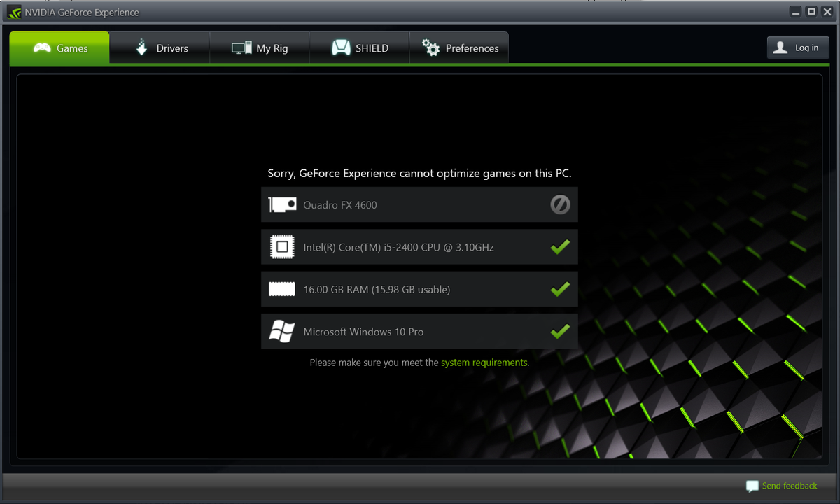Click the gear icon on the Preferences tab

pos(430,48)
